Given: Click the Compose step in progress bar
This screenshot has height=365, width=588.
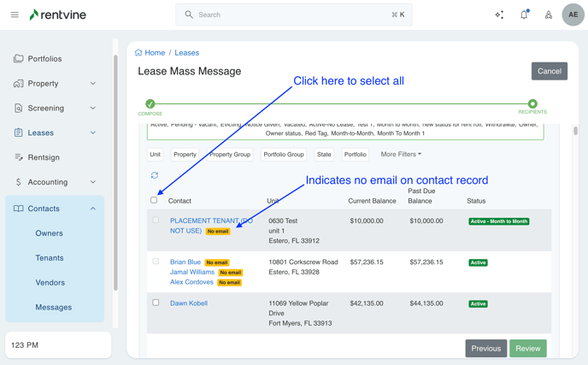Looking at the screenshot, I should [x=150, y=104].
